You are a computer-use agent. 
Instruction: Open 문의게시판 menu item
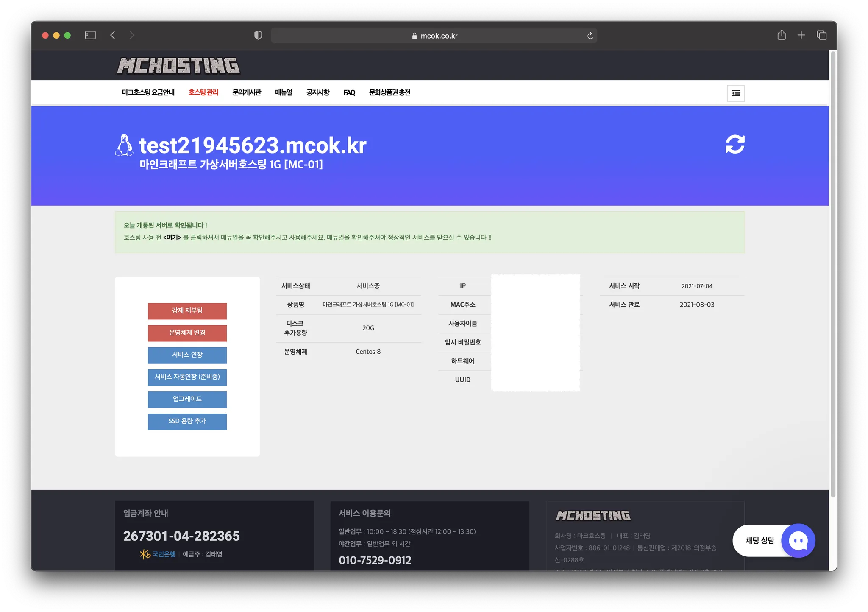pyautogui.click(x=247, y=92)
